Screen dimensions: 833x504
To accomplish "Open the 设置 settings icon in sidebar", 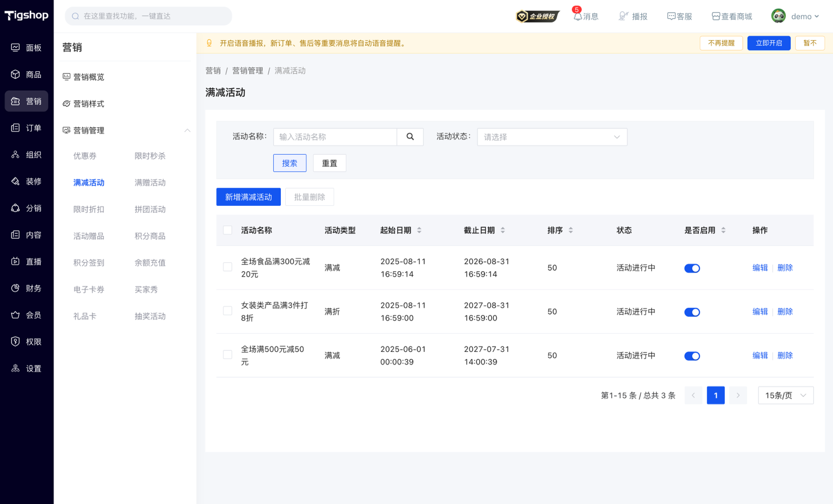I will (15, 368).
